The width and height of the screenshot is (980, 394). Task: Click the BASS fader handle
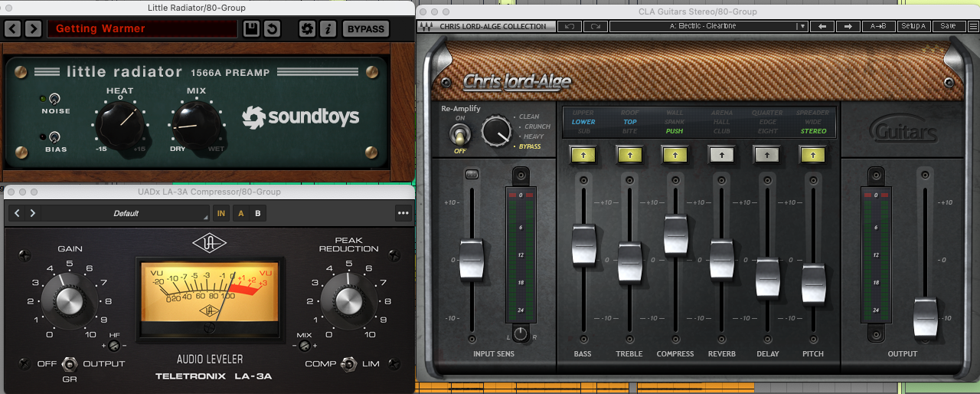583,245
